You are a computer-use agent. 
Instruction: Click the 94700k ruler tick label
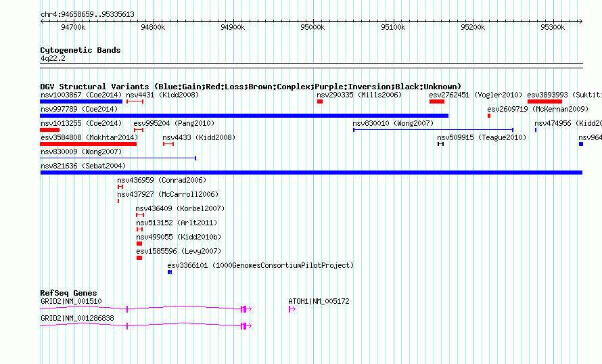click(x=73, y=27)
